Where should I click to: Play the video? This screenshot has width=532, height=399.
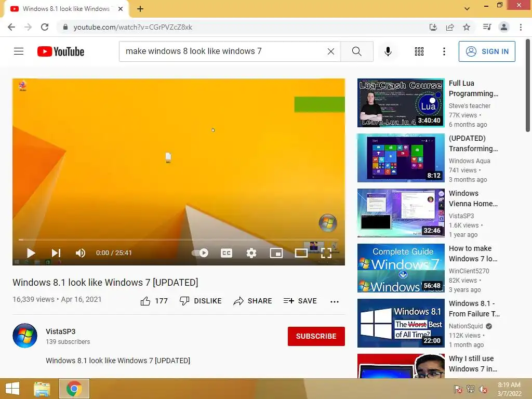pos(31,253)
